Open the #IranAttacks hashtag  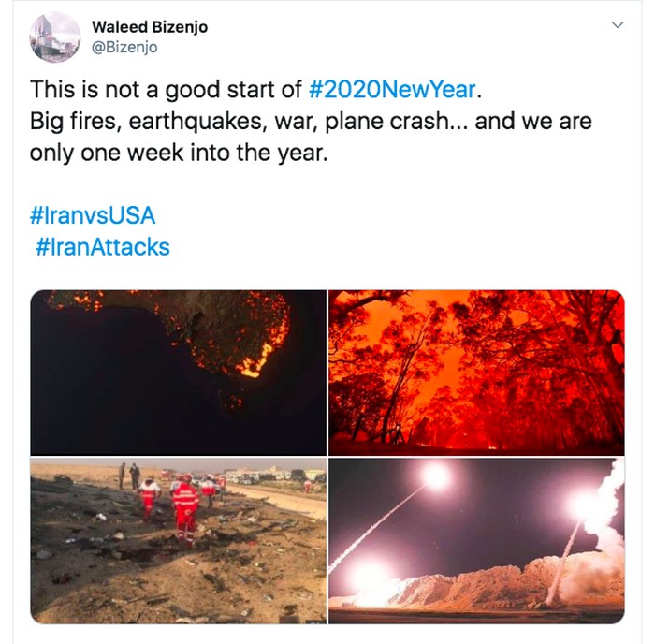click(x=103, y=247)
